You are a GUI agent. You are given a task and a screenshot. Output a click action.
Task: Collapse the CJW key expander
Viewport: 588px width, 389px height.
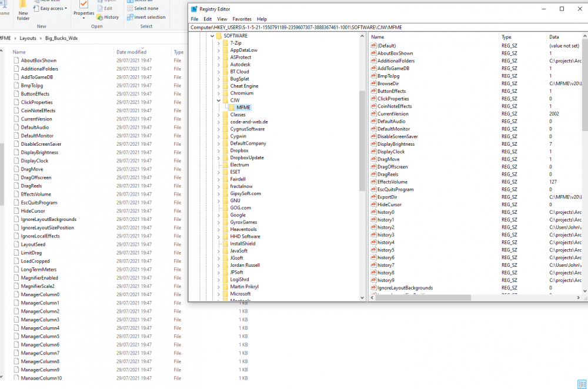tap(219, 100)
